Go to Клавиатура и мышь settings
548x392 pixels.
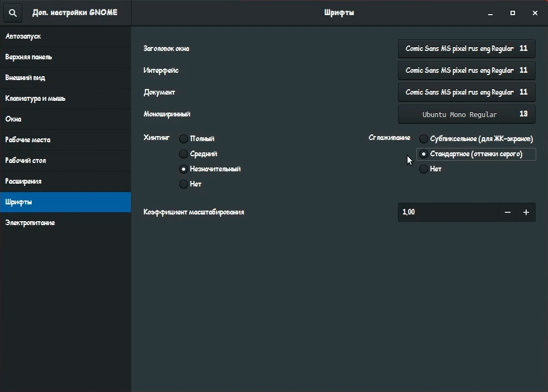[65, 99]
